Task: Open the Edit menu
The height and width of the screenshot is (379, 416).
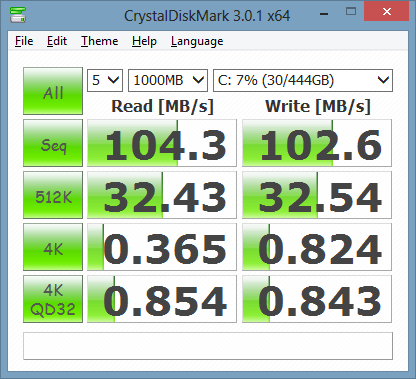Action: tap(57, 41)
